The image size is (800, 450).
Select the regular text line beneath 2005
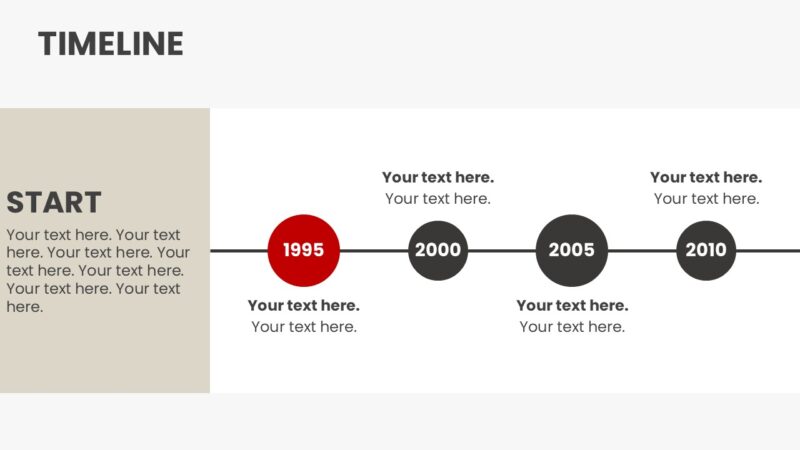point(572,327)
